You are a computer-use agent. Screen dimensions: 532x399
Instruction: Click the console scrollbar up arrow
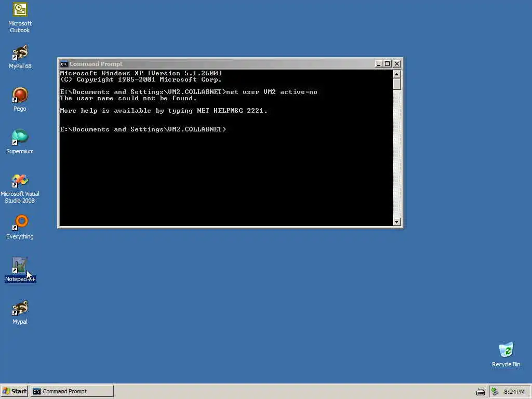396,74
